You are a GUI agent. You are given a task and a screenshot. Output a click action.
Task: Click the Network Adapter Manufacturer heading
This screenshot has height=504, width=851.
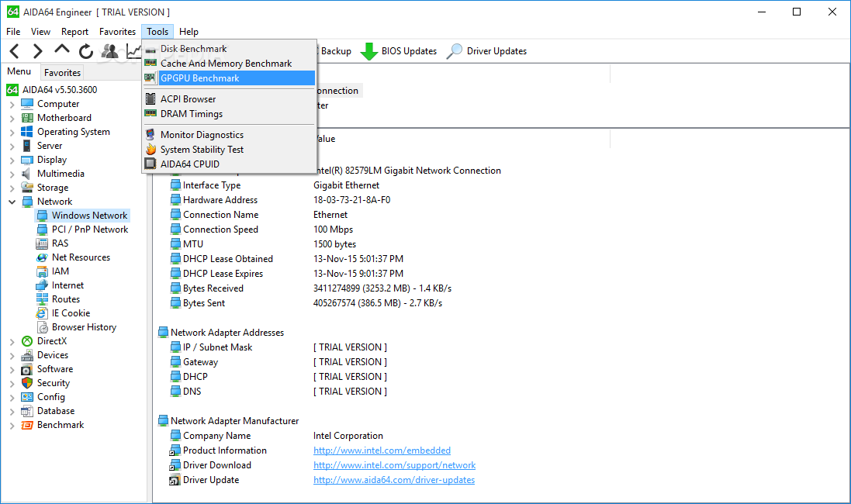234,421
